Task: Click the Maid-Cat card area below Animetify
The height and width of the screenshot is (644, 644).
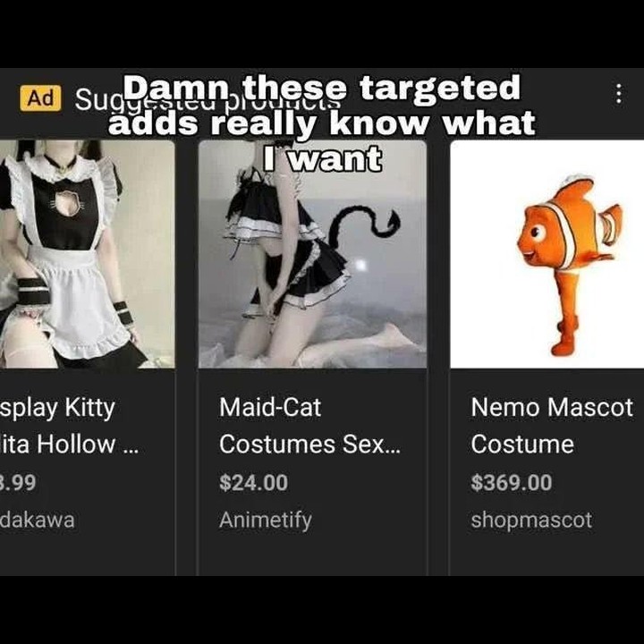Action: [x=312, y=555]
